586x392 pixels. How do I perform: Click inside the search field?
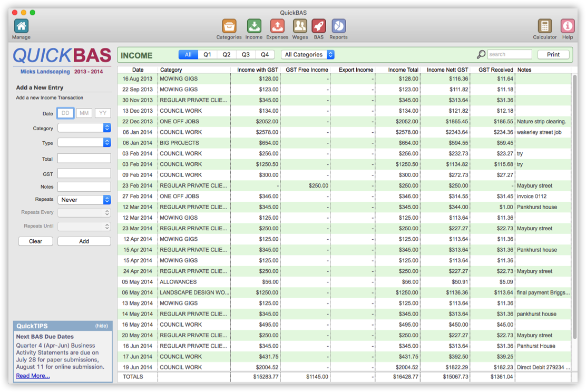509,54
